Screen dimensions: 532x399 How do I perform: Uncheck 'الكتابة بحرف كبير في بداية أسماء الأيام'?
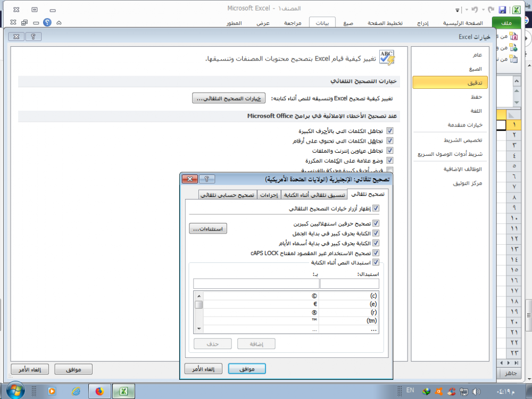coord(376,243)
